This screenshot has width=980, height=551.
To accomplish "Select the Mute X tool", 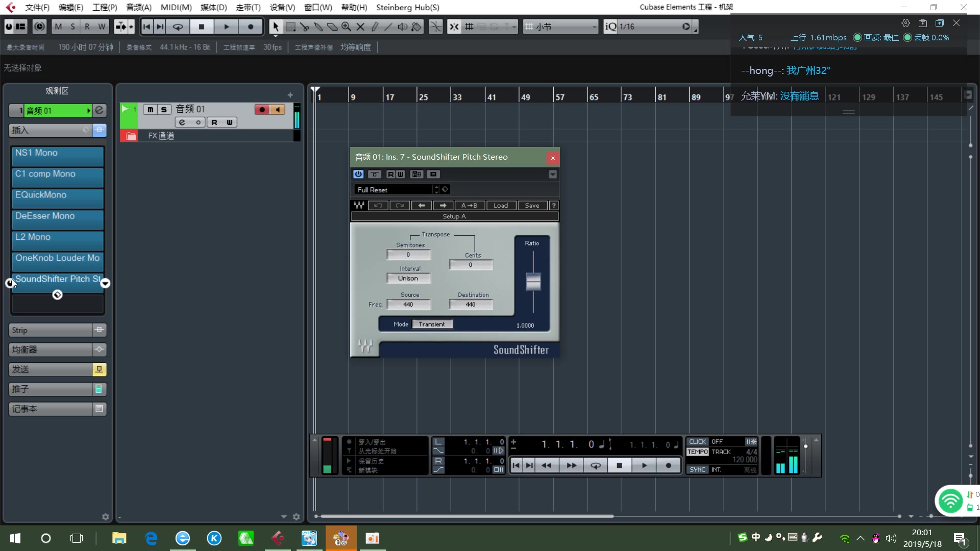I will tap(360, 27).
